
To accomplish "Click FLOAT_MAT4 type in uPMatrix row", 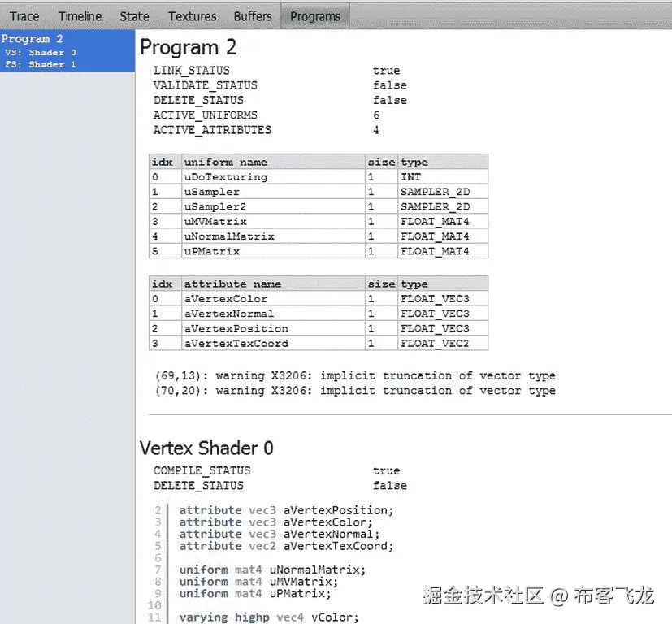I will (x=443, y=251).
